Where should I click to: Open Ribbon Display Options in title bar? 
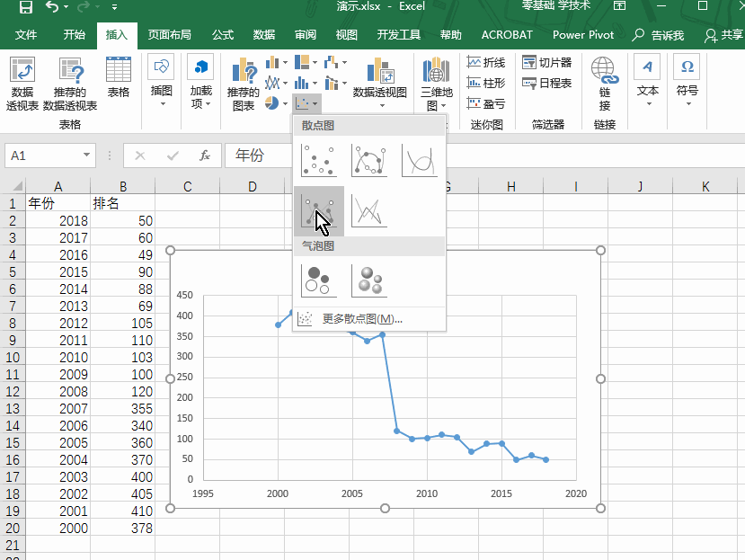(x=619, y=6)
